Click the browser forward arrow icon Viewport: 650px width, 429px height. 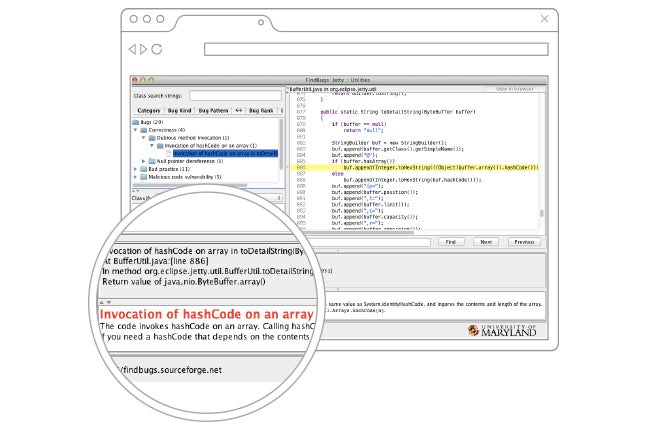pyautogui.click(x=143, y=49)
